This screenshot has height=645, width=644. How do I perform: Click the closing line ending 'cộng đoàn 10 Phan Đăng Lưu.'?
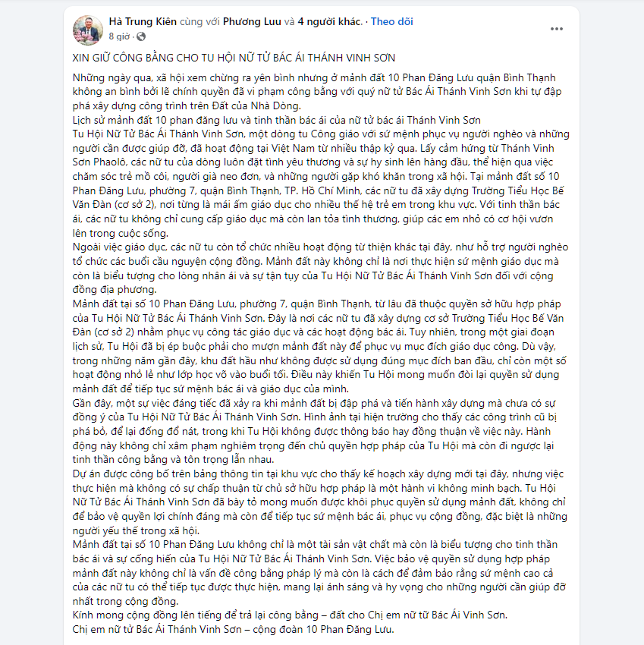pos(233,629)
